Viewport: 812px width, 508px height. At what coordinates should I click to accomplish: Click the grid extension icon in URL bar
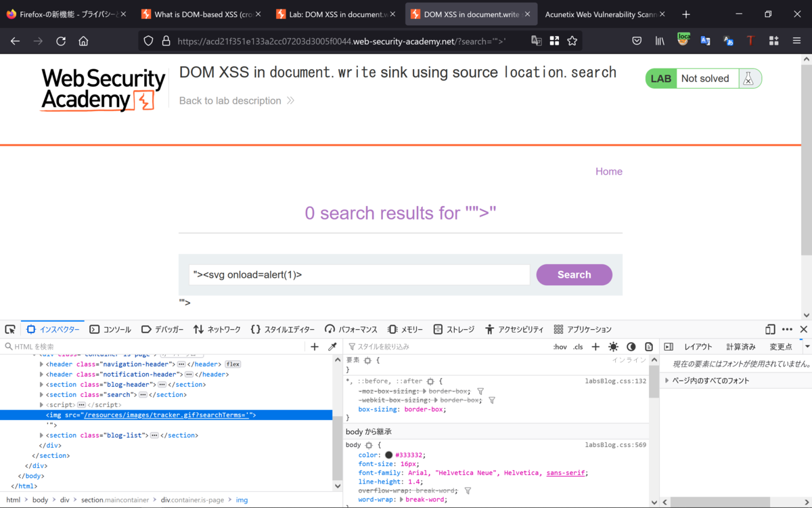[x=554, y=41]
